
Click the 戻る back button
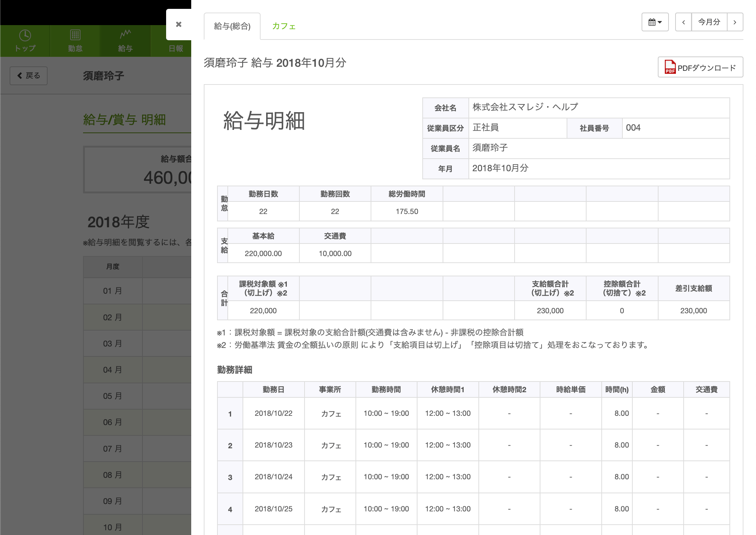pos(28,76)
